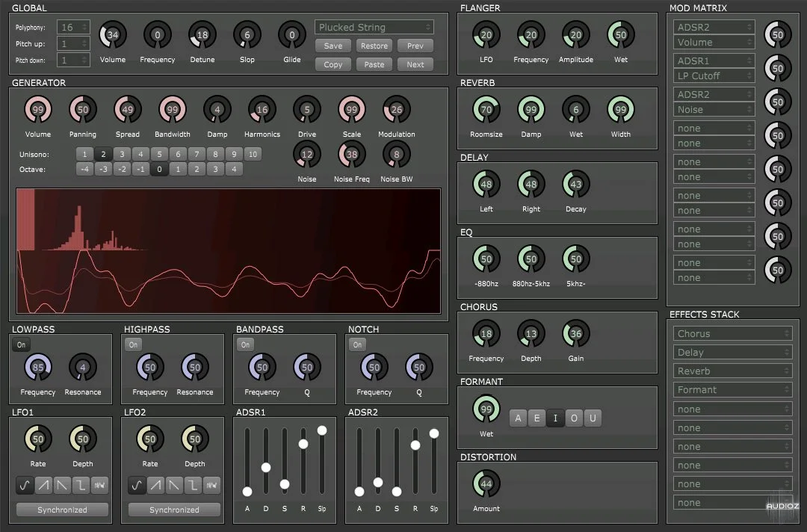This screenshot has width=807, height=532.
Task: Click the Global Glide knob
Action: coord(292,35)
